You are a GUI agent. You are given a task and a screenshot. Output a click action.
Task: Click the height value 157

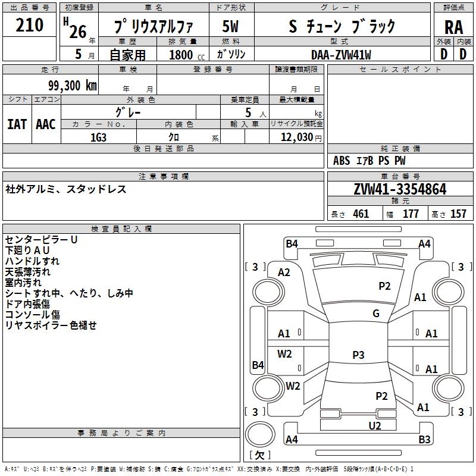tap(458, 214)
